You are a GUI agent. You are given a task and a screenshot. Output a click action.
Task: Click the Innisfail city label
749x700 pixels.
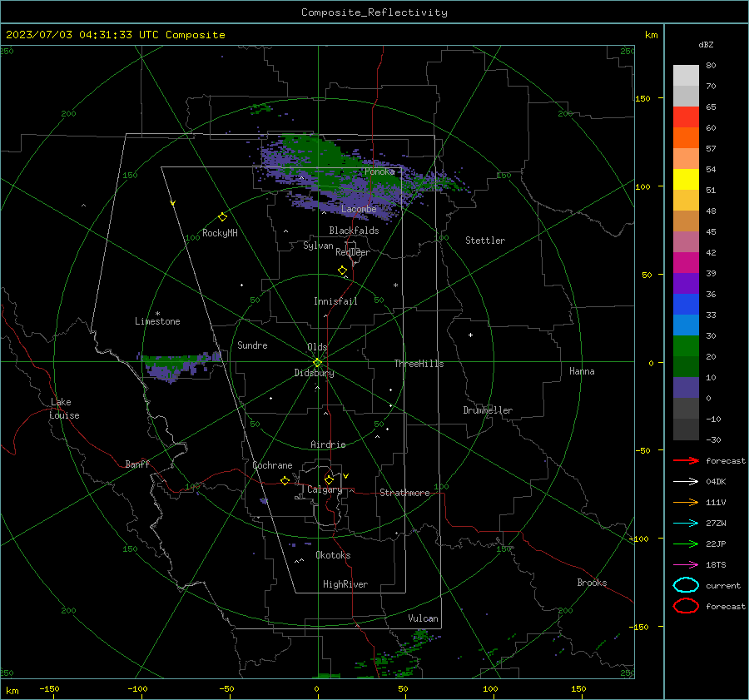tap(335, 301)
